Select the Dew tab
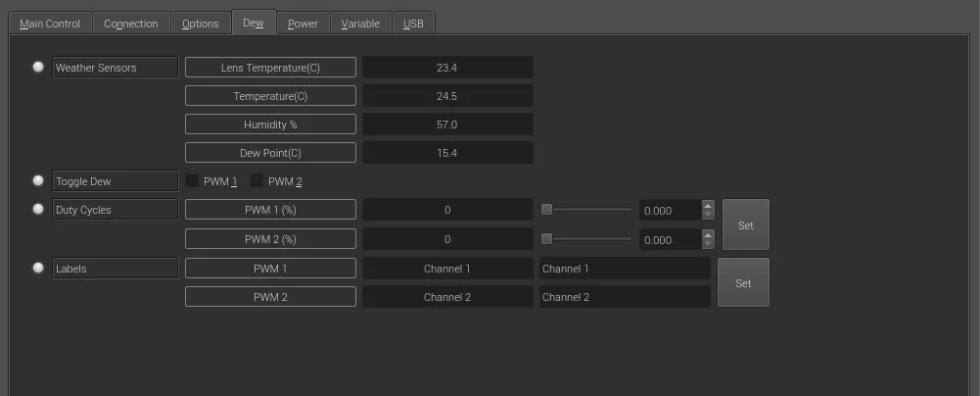 coord(254,23)
